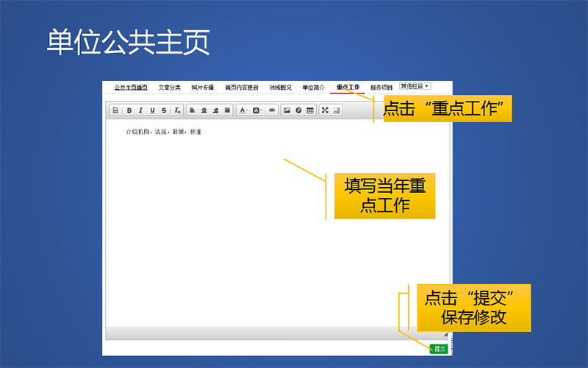Insert a link with link icon
588x368 pixels.
coord(272,110)
